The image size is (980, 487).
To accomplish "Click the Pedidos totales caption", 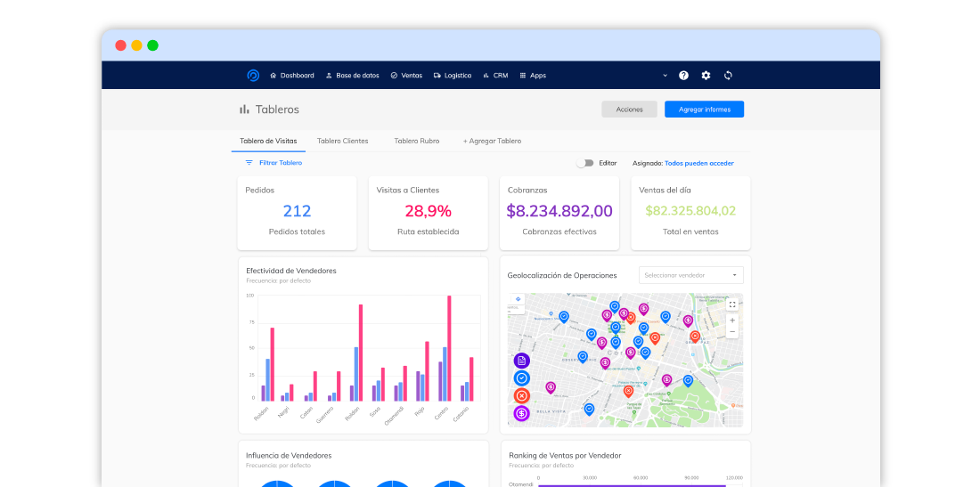I will tap(297, 231).
